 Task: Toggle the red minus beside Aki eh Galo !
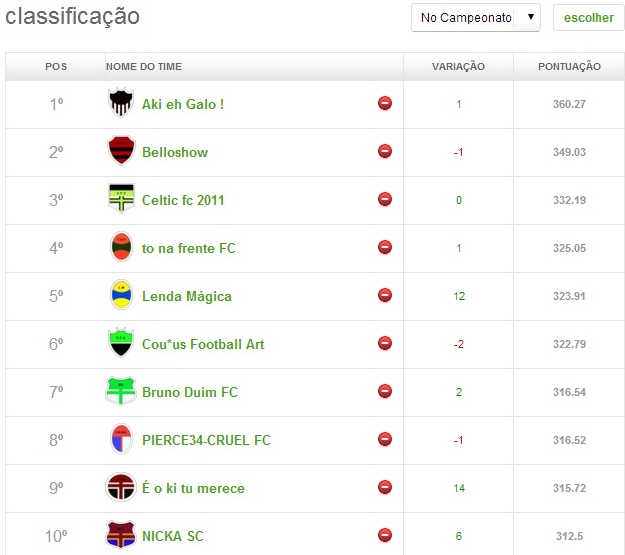[x=385, y=103]
